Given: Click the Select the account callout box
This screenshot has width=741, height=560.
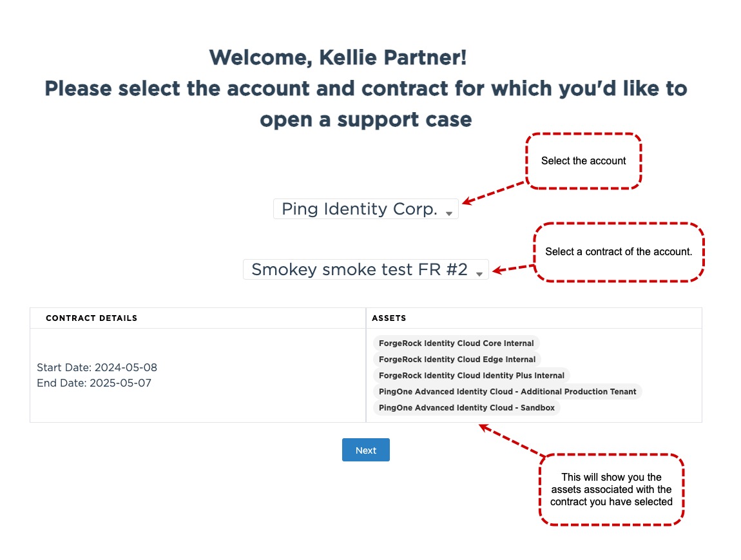Looking at the screenshot, I should [583, 160].
